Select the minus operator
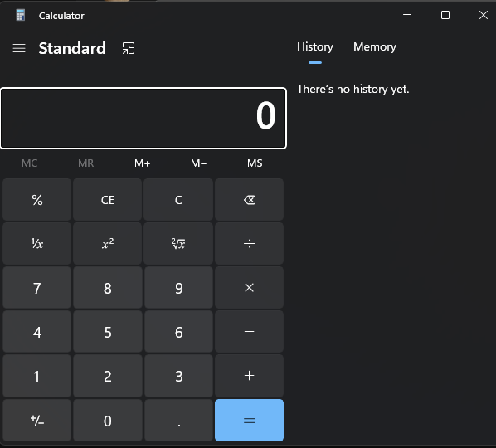Image resolution: width=496 pixels, height=448 pixels. pos(250,332)
